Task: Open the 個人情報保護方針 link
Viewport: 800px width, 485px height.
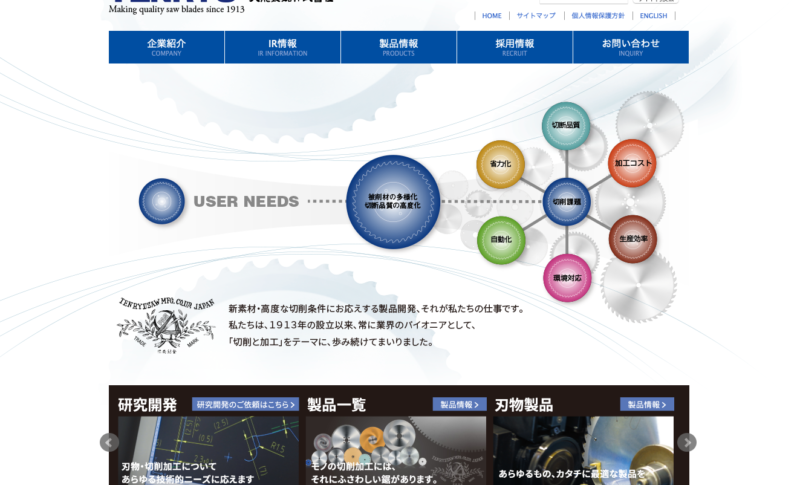Action: tap(598, 16)
